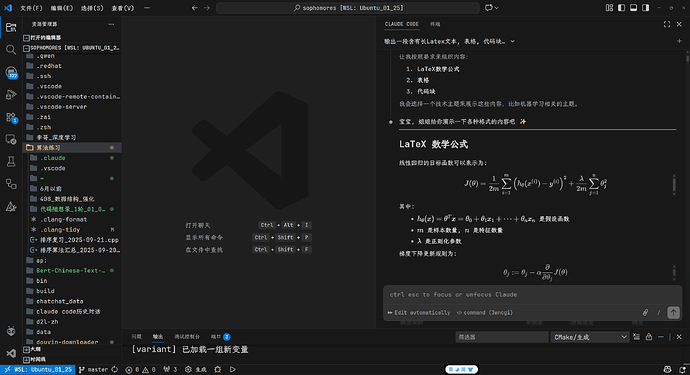Collapse the 算法练习 folder

pos(72,147)
